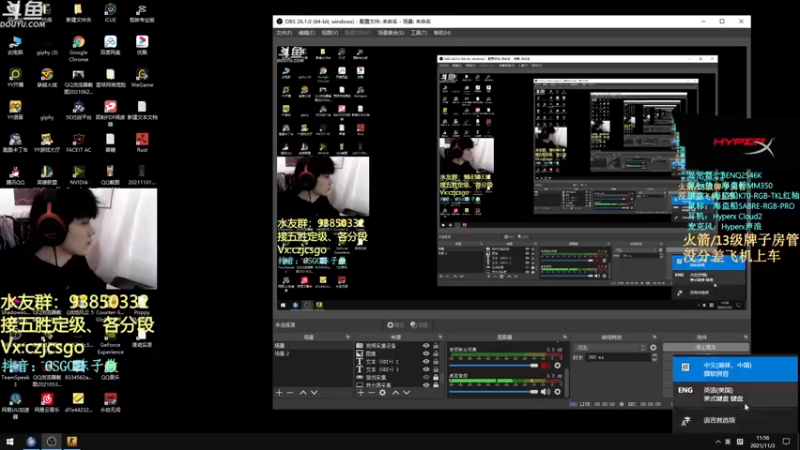This screenshot has height=450, width=800.
Task: Open notification center icon in system tray
Action: (x=787, y=441)
